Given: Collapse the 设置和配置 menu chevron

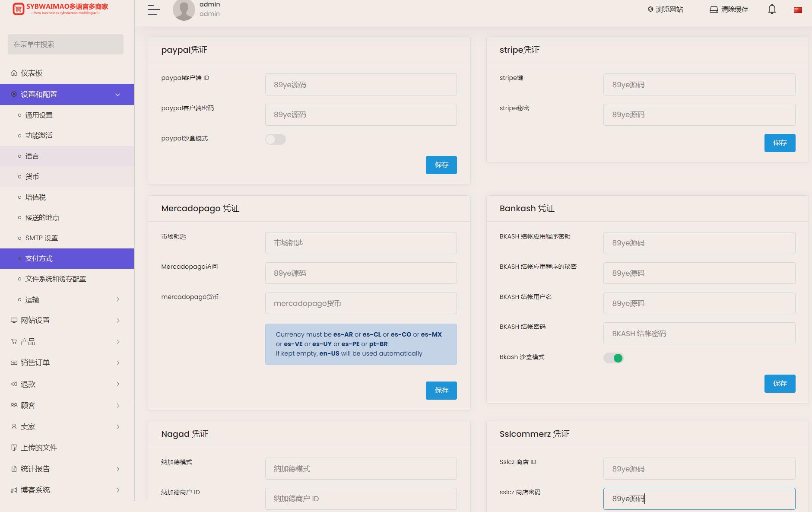Looking at the screenshot, I should point(117,95).
